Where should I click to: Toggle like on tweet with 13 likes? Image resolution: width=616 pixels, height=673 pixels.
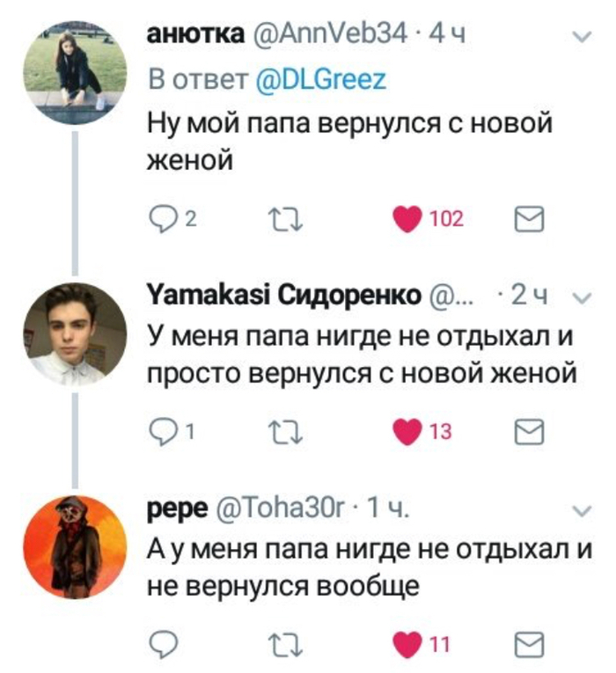click(x=407, y=431)
